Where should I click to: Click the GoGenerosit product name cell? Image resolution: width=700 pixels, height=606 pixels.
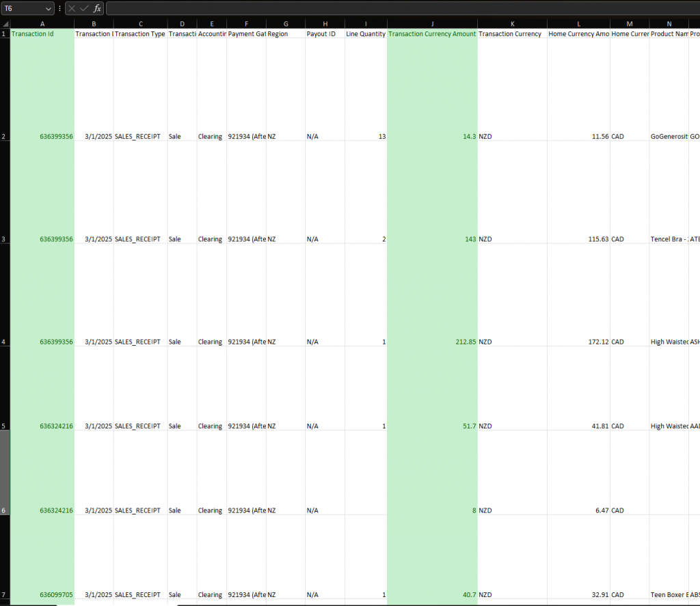(x=669, y=137)
